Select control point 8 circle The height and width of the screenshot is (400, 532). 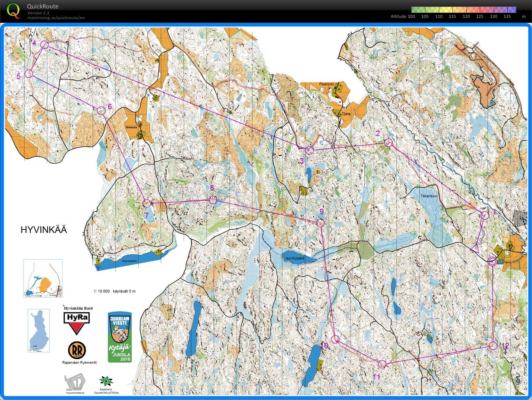coord(213,200)
